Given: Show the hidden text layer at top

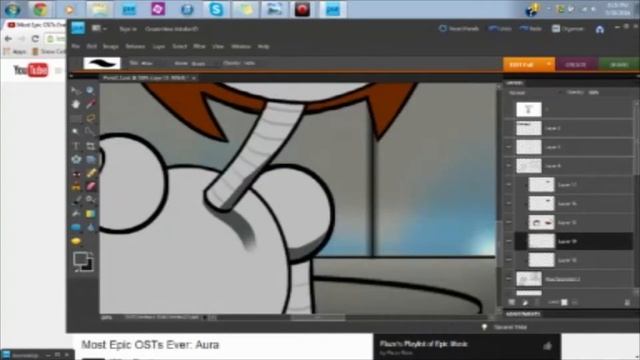Looking at the screenshot, I should coord(509,109).
